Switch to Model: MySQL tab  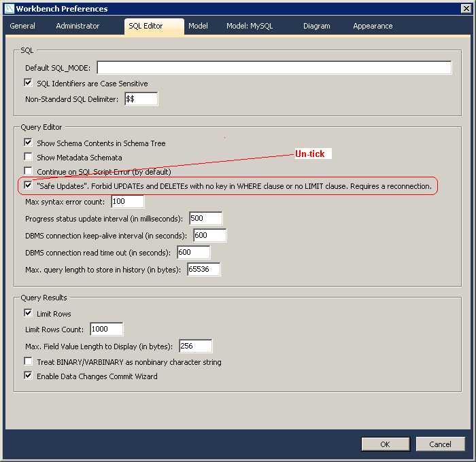[x=250, y=26]
